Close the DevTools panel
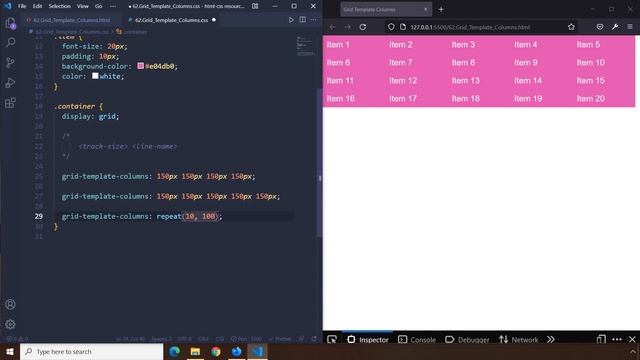Image resolution: width=640 pixels, height=360 pixels. [632, 340]
